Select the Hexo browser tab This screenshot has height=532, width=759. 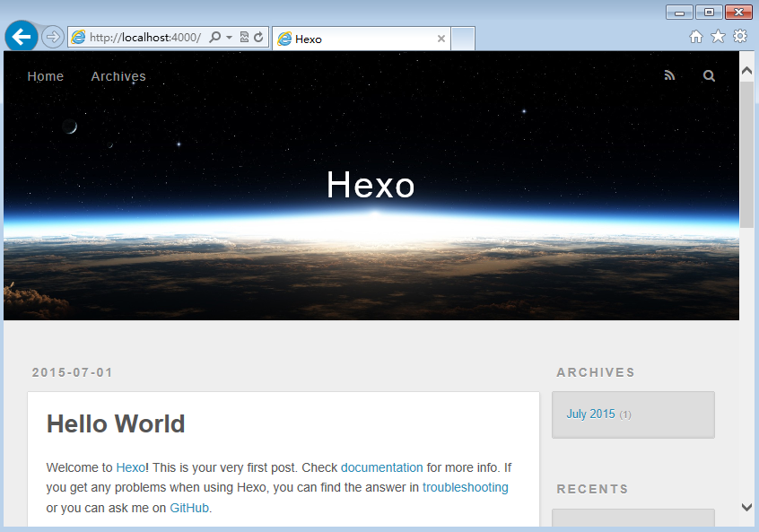(x=361, y=39)
